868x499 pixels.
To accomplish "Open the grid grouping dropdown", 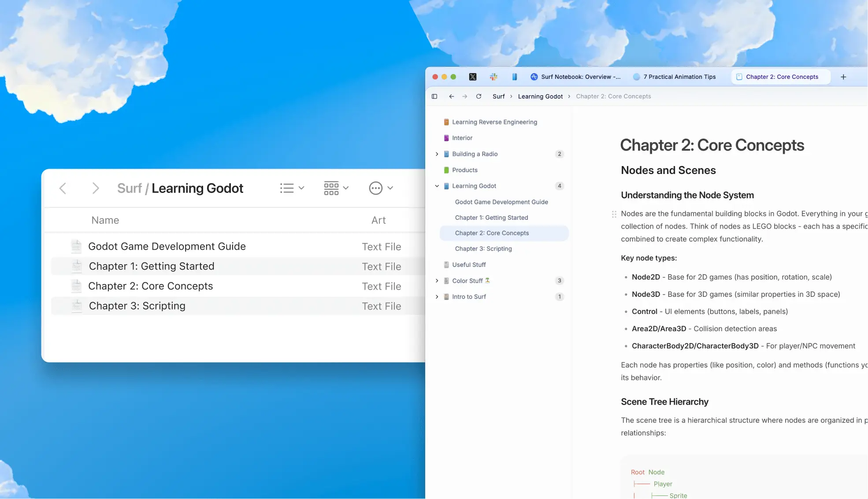I will click(x=336, y=188).
